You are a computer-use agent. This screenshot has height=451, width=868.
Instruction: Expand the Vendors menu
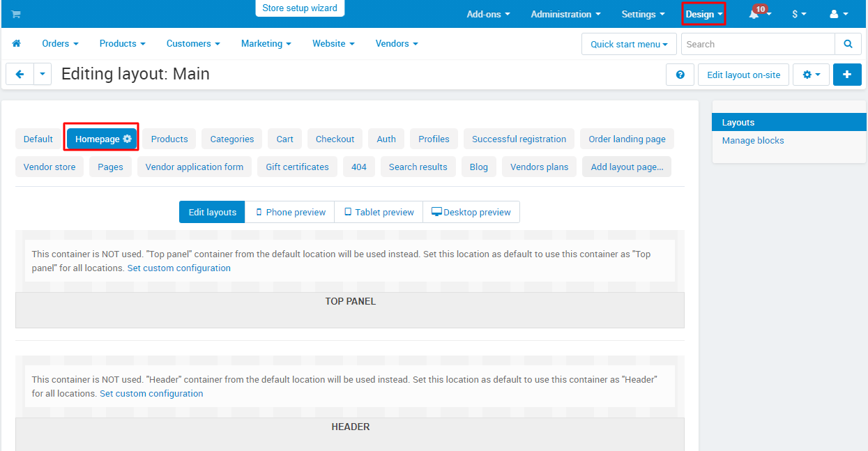397,43
